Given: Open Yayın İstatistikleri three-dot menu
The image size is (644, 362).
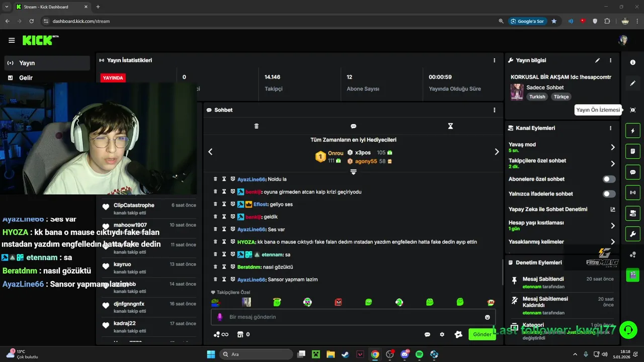Looking at the screenshot, I should click(494, 60).
